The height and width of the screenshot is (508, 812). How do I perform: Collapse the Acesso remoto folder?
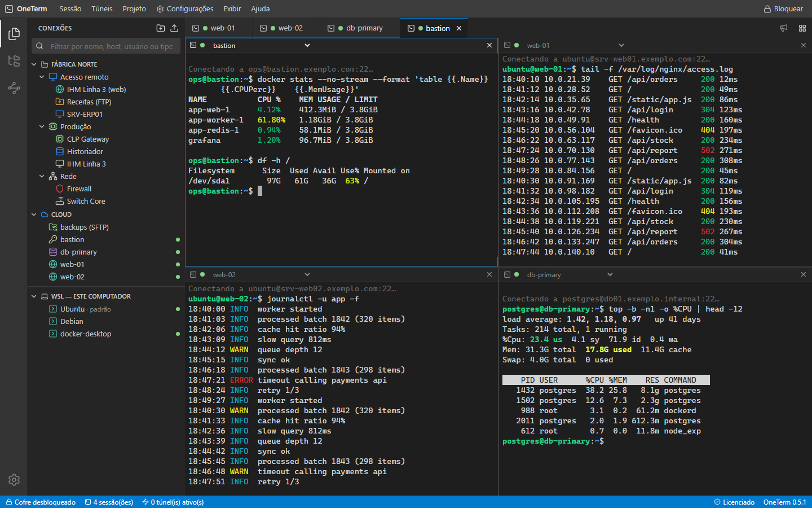(x=42, y=77)
